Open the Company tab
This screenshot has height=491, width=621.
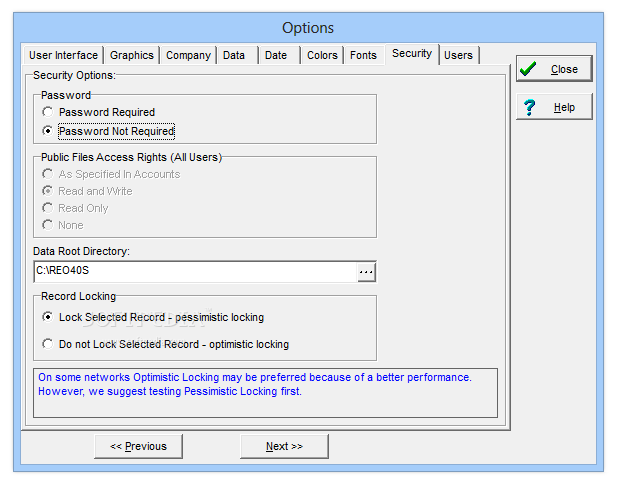click(x=188, y=55)
